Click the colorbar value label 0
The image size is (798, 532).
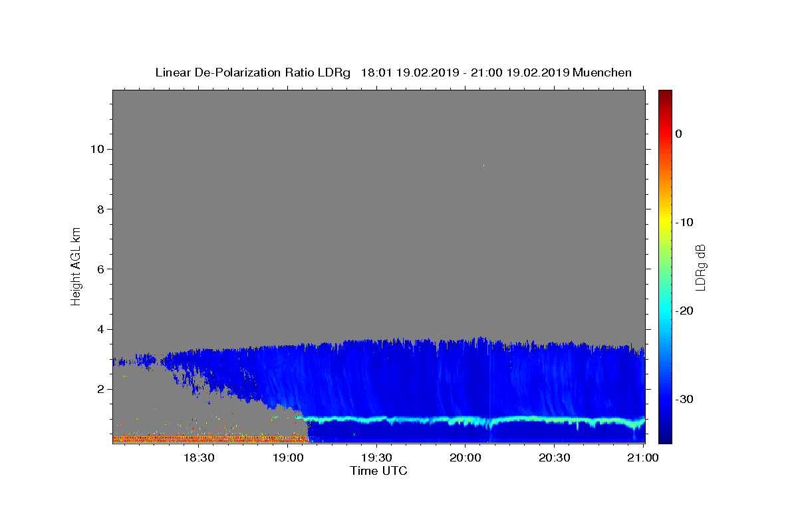pyautogui.click(x=679, y=134)
